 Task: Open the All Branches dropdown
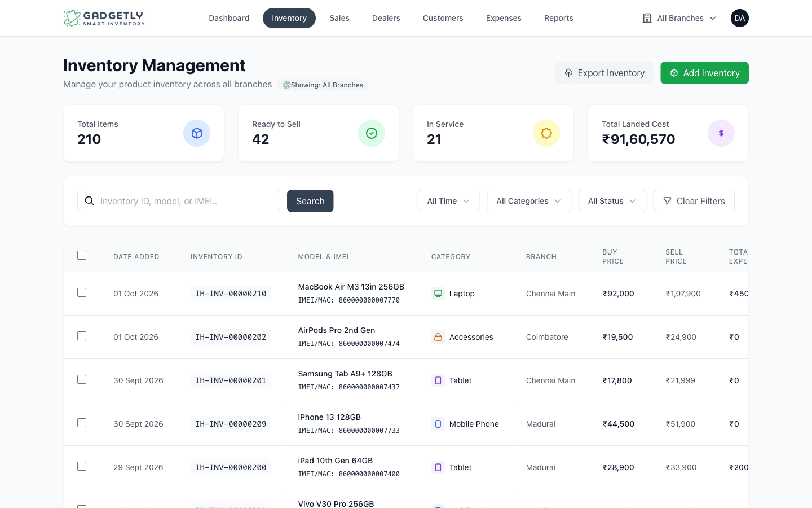point(679,18)
